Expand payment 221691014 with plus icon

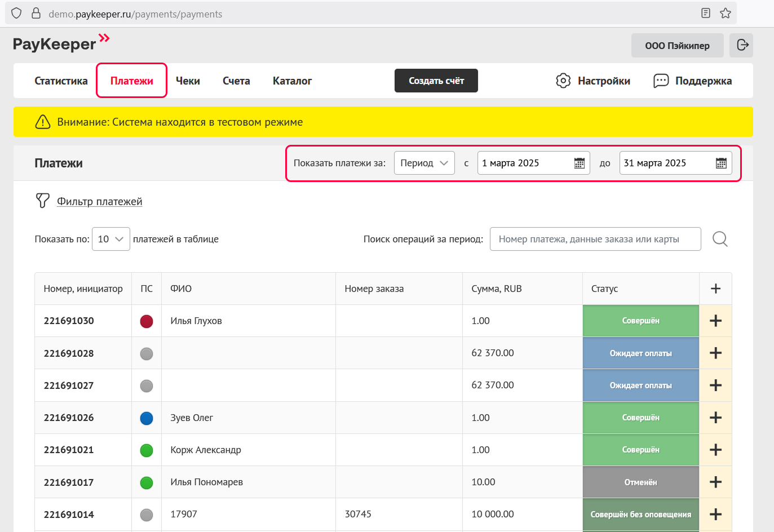coord(716,514)
